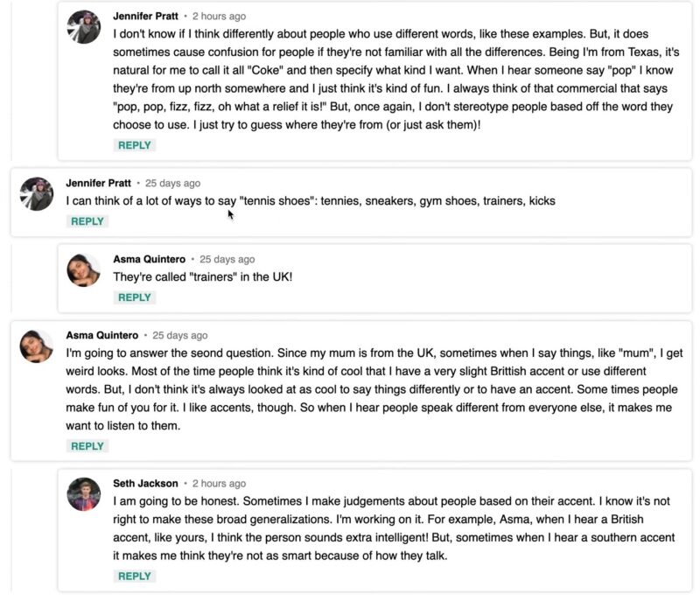
Task: Open the Seth Jackson author name link
Action: point(145,484)
